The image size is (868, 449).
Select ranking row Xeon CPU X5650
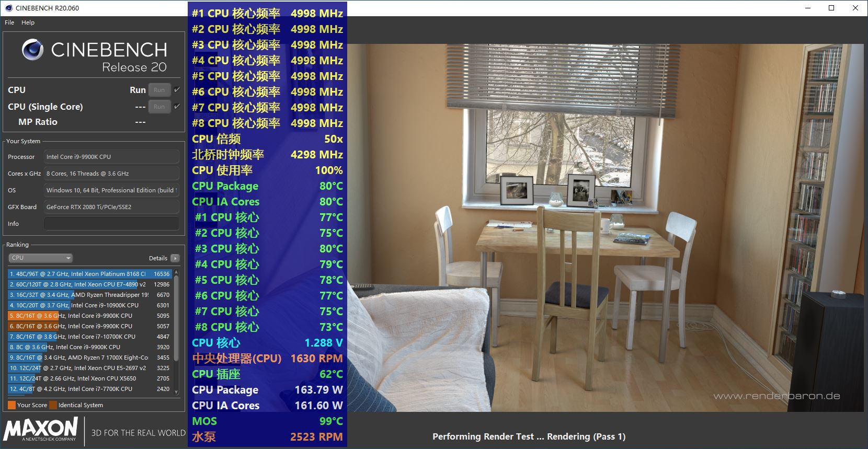[x=89, y=378]
